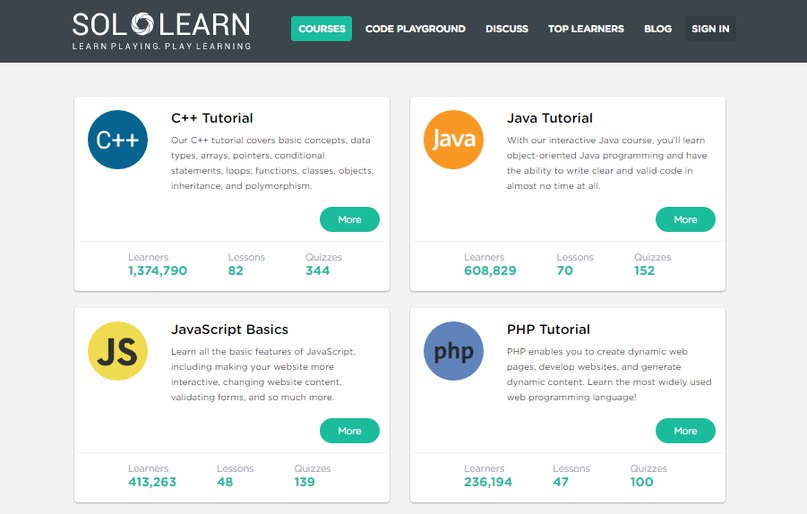This screenshot has width=807, height=514.
Task: Open the PHP Tutorial title
Action: click(x=549, y=329)
